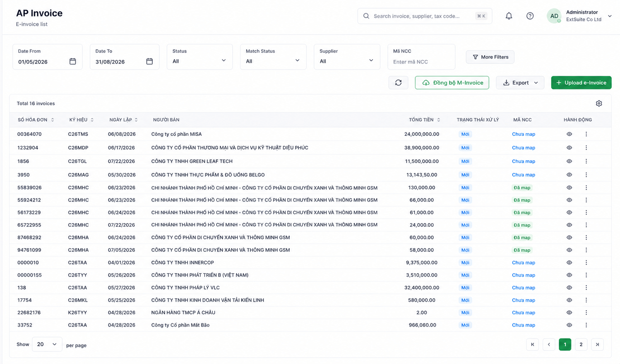The width and height of the screenshot is (620, 364).
Task: Sort by SỐ HÓA ĐƠN column
Action: click(x=36, y=120)
